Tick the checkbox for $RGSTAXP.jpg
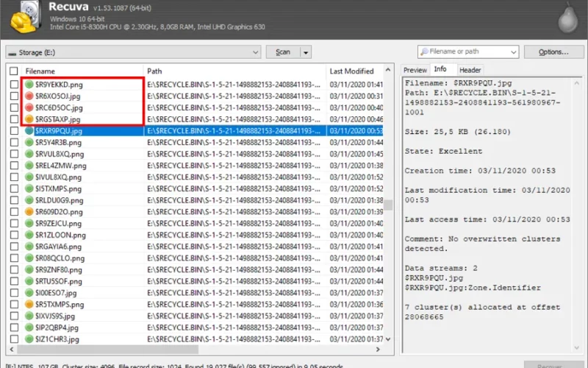This screenshot has height=368, width=588. coord(14,119)
